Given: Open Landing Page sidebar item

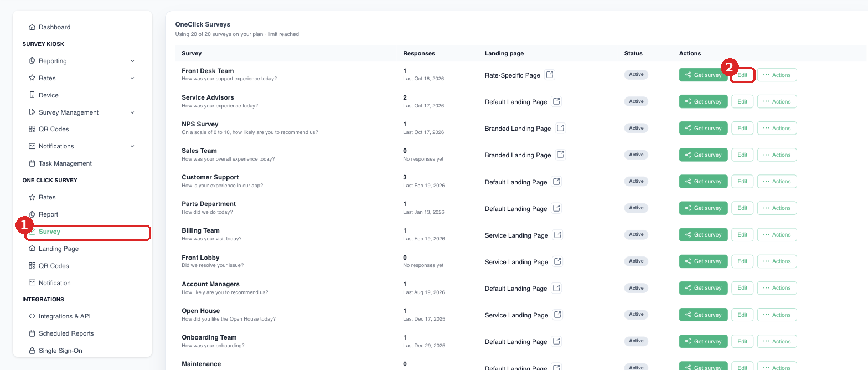Looking at the screenshot, I should point(59,249).
